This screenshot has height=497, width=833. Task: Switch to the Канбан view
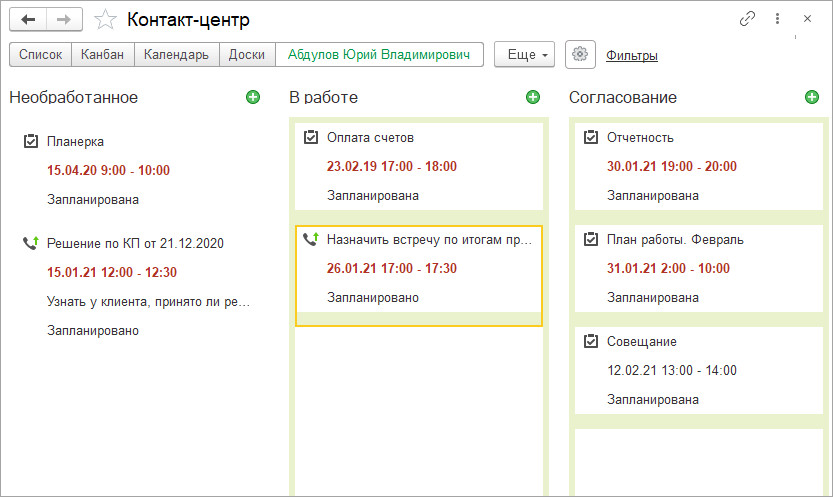tap(103, 55)
